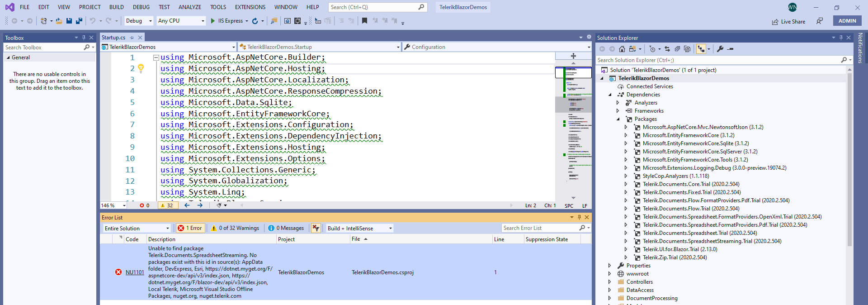Viewport: 868px width, 305px height.
Task: Open the BUILD menu
Action: pyautogui.click(x=116, y=7)
